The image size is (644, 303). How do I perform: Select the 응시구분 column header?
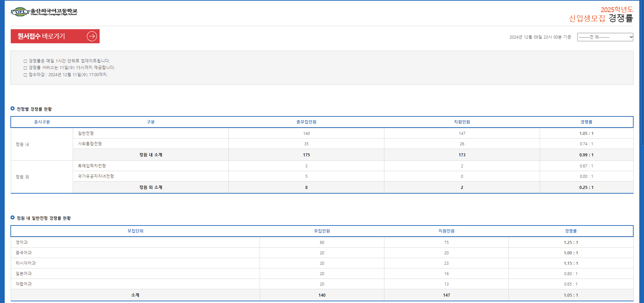coord(42,122)
